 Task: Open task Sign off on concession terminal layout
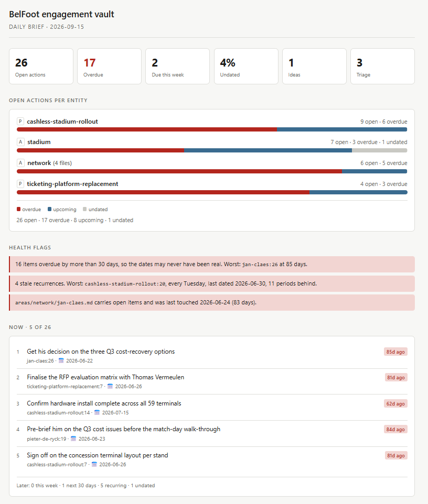[98, 455]
